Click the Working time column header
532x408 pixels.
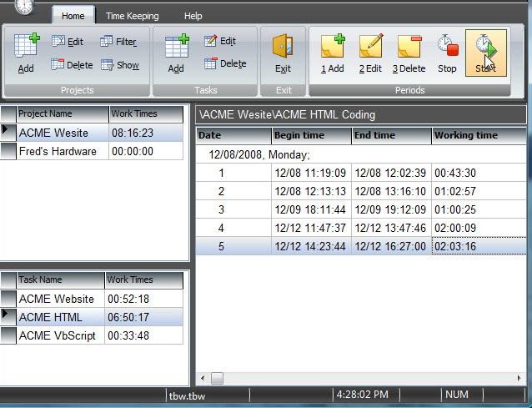479,135
